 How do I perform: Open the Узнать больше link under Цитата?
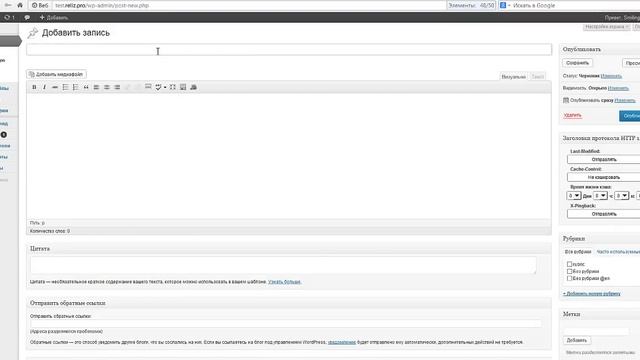point(284,282)
